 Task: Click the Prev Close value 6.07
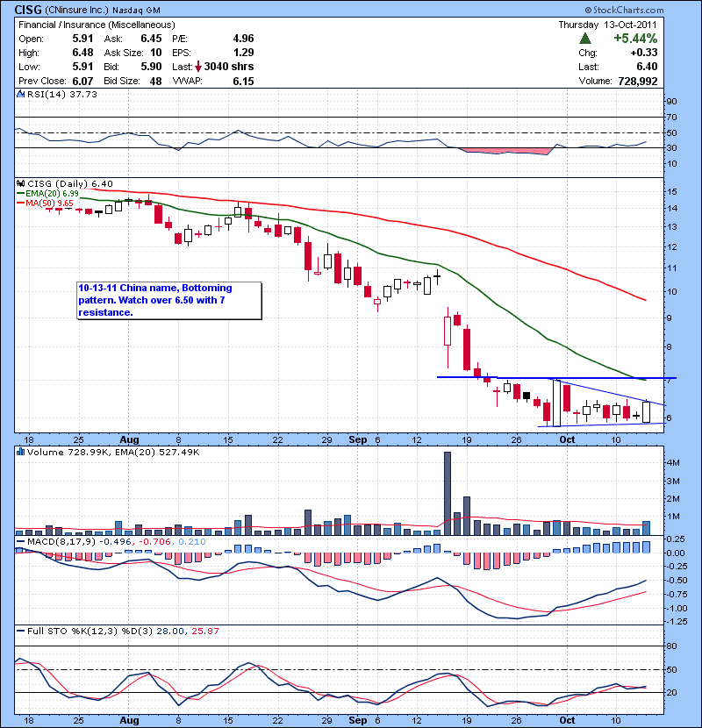pos(82,82)
